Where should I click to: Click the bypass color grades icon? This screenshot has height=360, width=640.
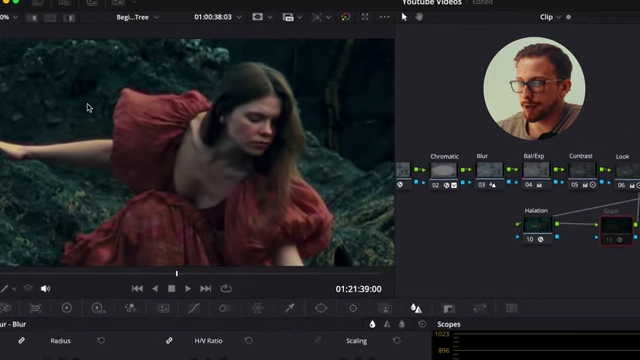click(x=346, y=17)
